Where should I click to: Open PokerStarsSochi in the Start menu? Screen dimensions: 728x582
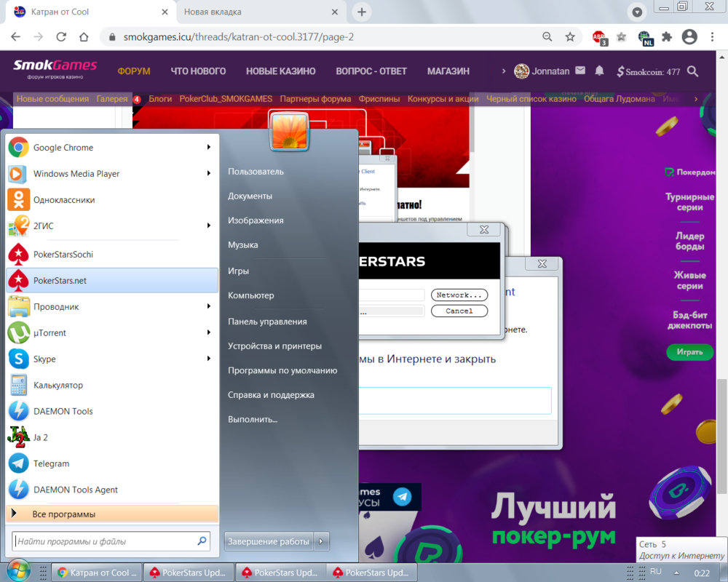click(112, 255)
